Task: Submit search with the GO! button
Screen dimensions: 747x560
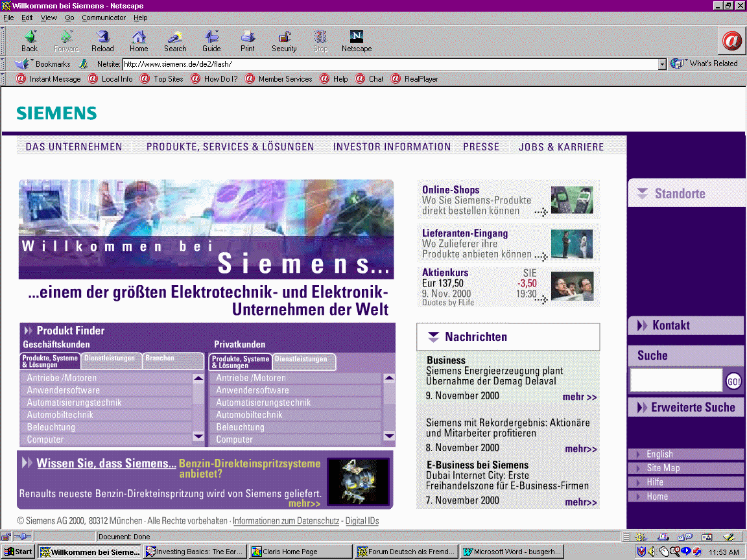Action: pyautogui.click(x=733, y=381)
